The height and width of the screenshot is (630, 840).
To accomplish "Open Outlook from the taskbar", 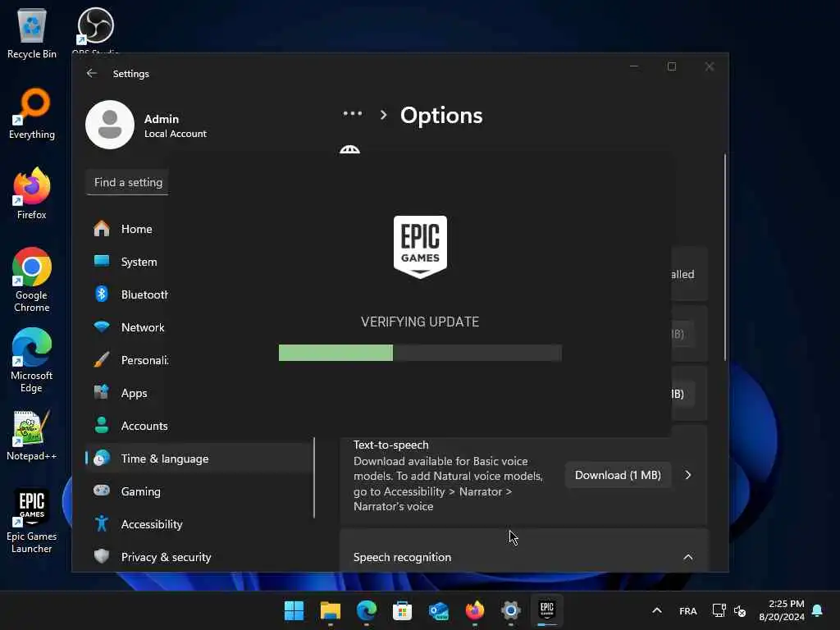I will (439, 610).
